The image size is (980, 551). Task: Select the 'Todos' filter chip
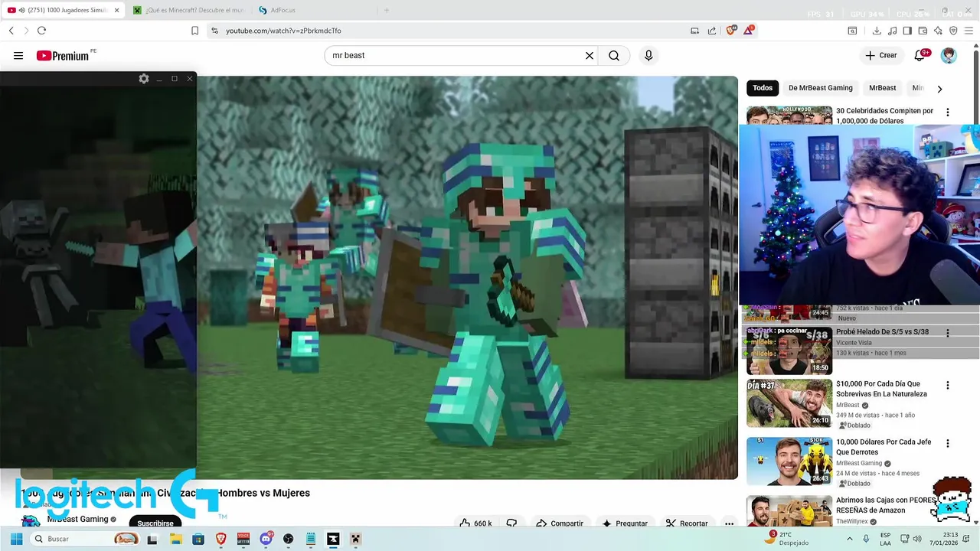763,88
